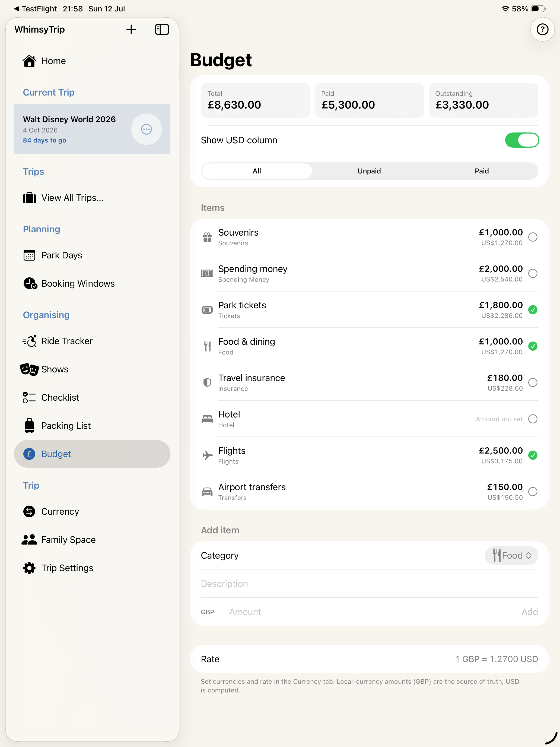Viewport: 560px width, 747px height.
Task: Mark Airport transfers as paid
Action: (533, 492)
